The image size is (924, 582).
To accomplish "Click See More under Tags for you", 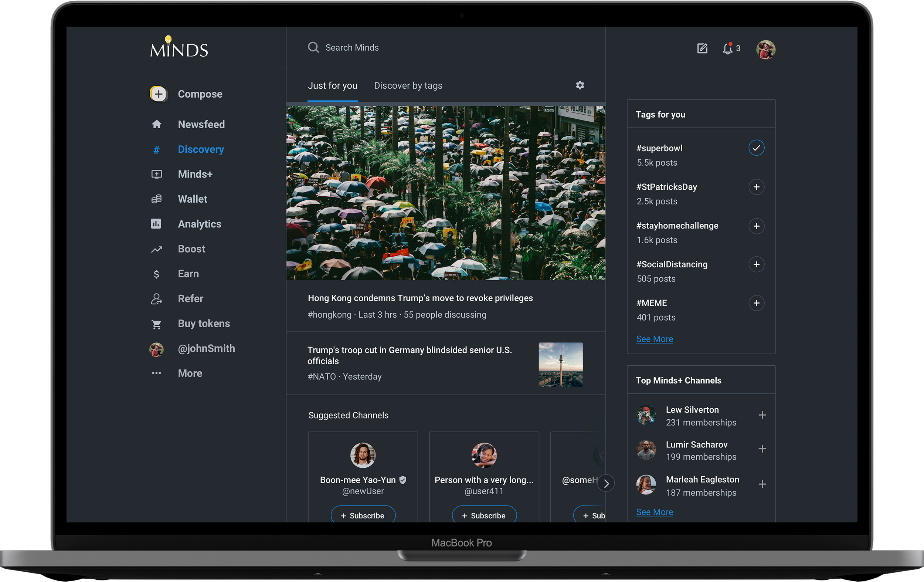I will tap(654, 339).
